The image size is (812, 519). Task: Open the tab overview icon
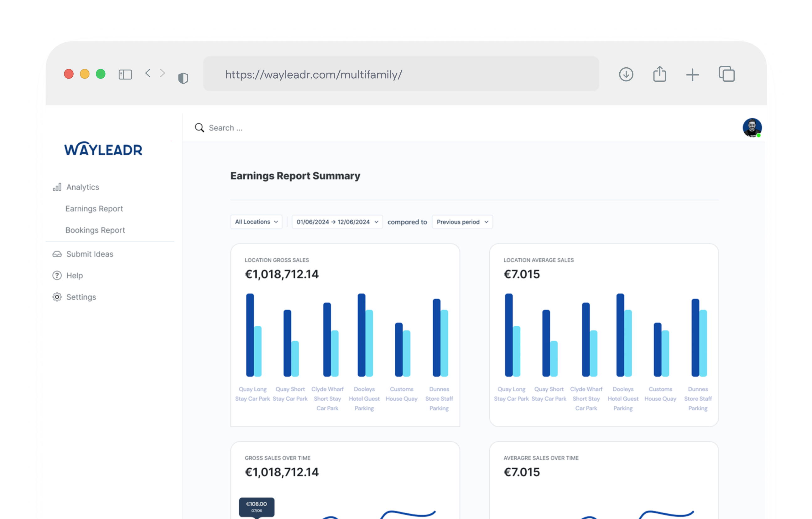pos(727,74)
